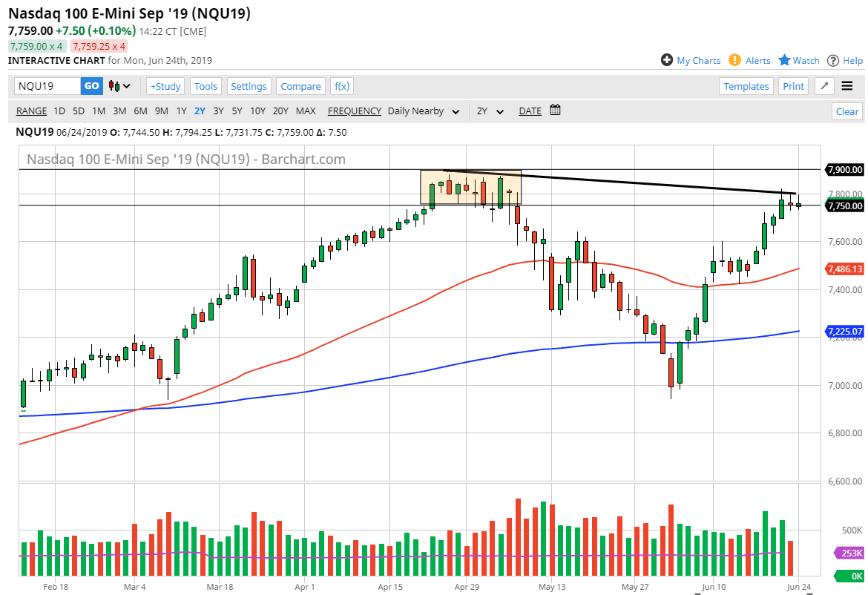Screen dimensions: 868x595
Task: Open Help using the question mark icon
Action: tap(834, 60)
